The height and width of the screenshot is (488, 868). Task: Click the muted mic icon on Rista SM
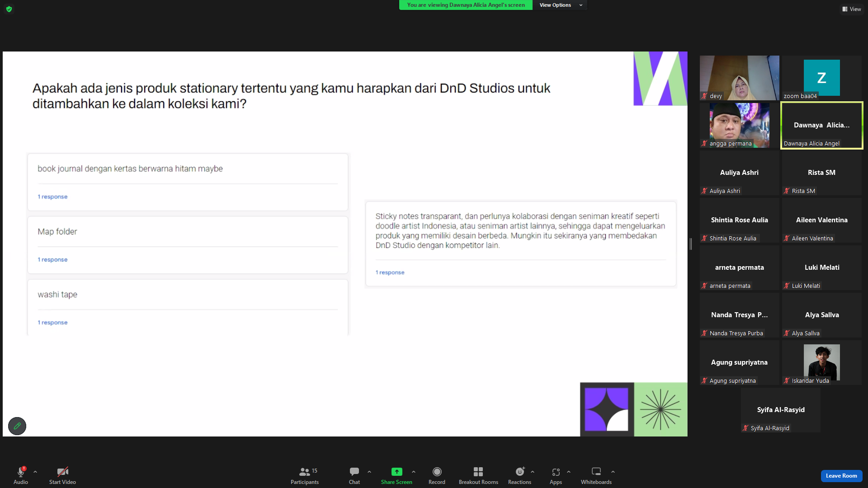[787, 191]
